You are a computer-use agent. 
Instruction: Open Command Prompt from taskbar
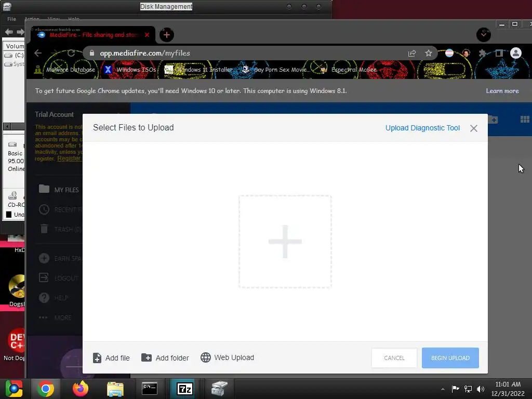(x=150, y=389)
